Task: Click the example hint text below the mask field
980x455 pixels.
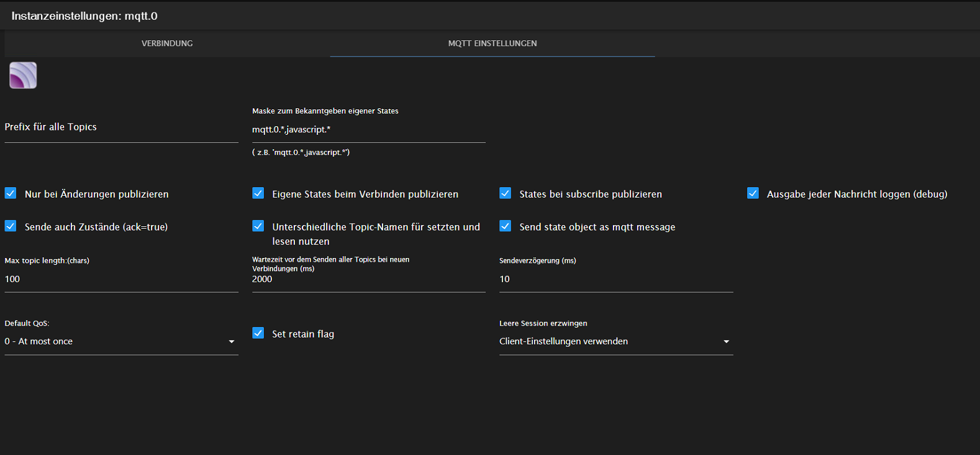Action: (x=301, y=152)
